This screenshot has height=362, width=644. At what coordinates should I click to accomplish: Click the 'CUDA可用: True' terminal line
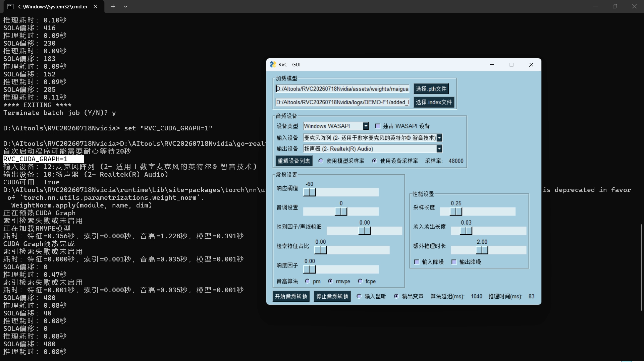click(32, 182)
